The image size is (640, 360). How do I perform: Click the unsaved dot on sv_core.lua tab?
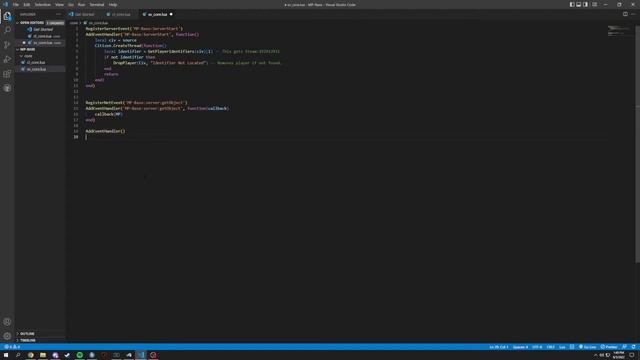pos(171,14)
